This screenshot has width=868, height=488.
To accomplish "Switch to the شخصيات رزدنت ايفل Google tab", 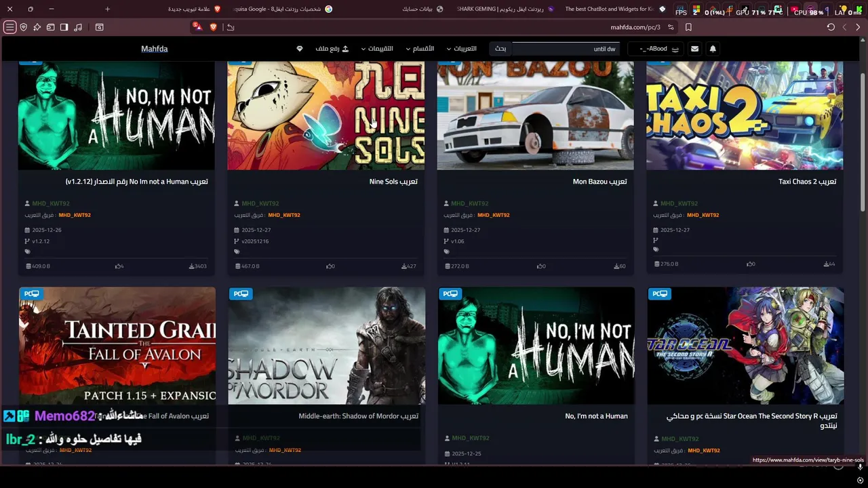I will [283, 9].
